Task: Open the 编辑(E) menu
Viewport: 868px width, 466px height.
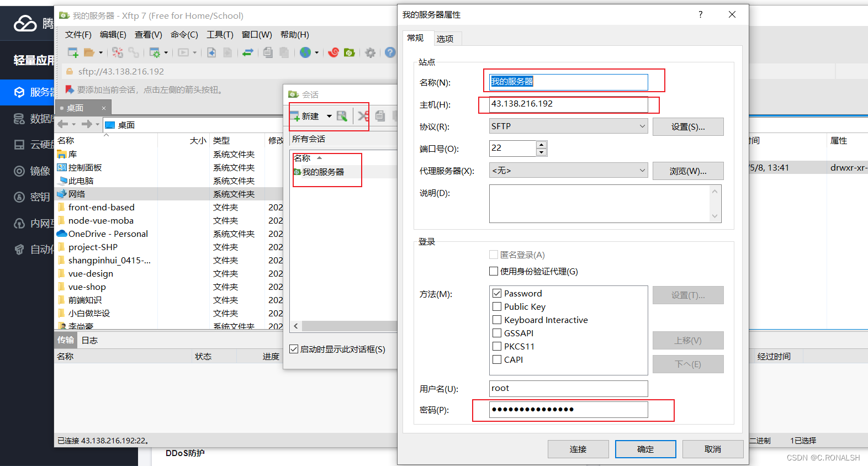Action: click(x=113, y=34)
